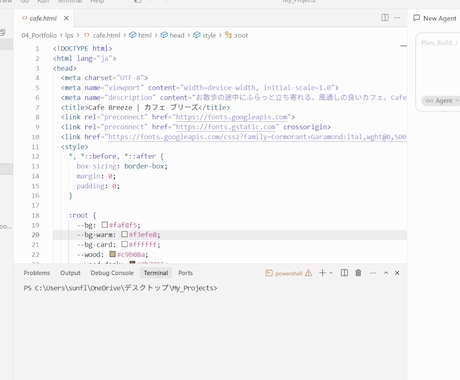The width and height of the screenshot is (460, 380).
Task: Select html element in the breadcrumb
Action: coord(140,35)
